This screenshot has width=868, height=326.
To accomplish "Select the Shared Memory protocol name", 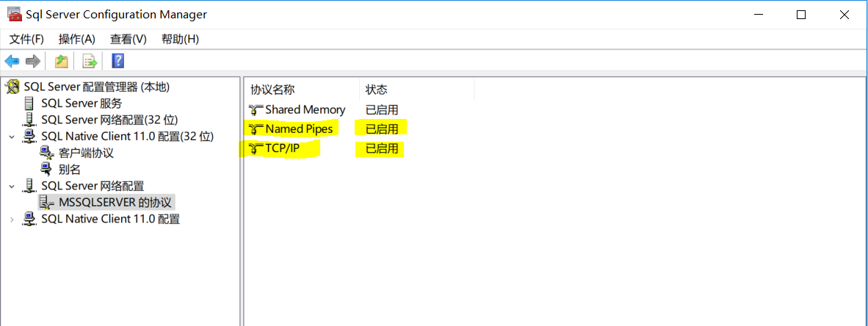I will coord(305,109).
